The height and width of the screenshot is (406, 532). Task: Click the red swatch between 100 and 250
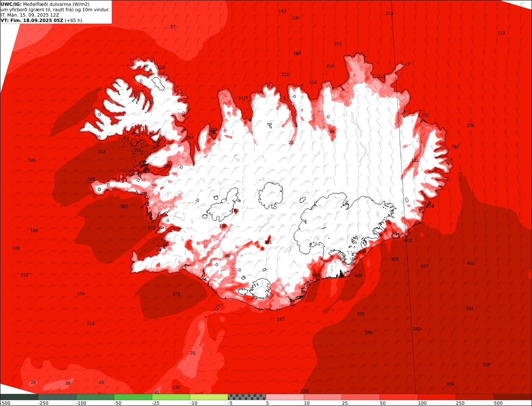(x=437, y=397)
